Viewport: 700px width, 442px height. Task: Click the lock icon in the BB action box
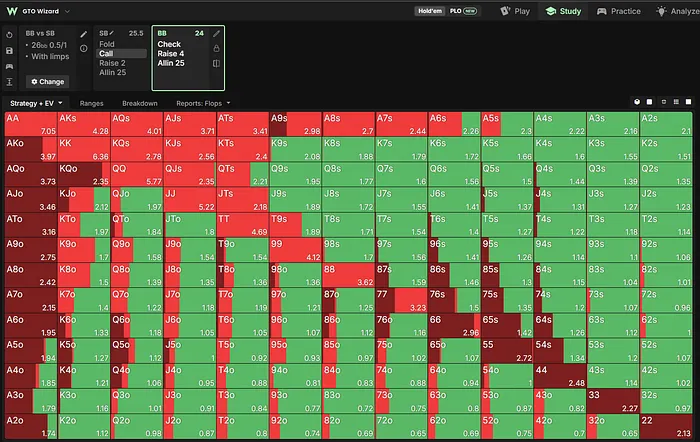point(217,48)
